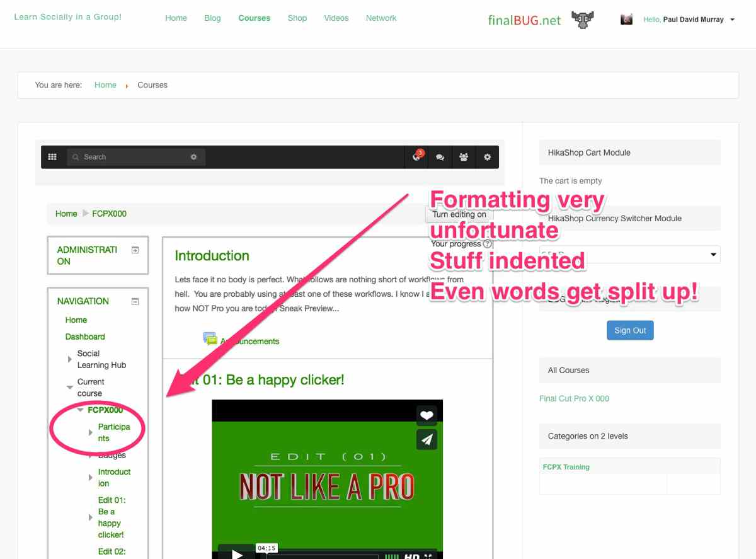Open the Final Cut Pro X 000 course link
The height and width of the screenshot is (559, 756).
[574, 398]
